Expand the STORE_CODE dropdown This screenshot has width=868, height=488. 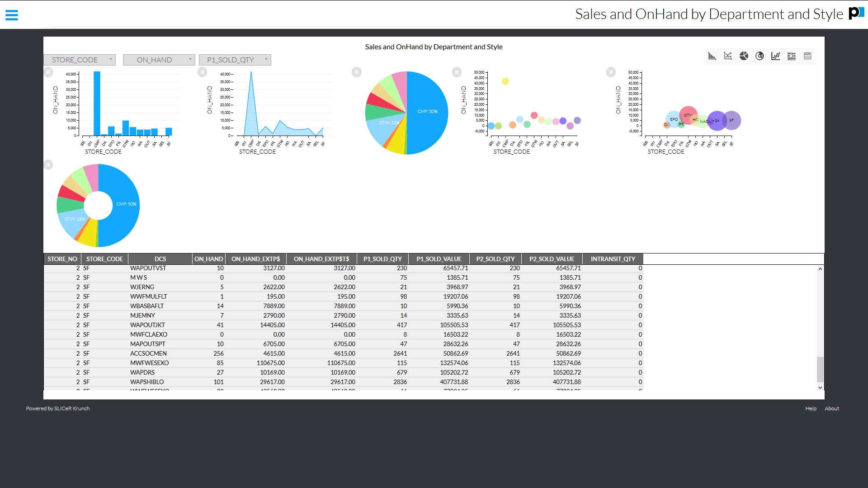pos(80,60)
